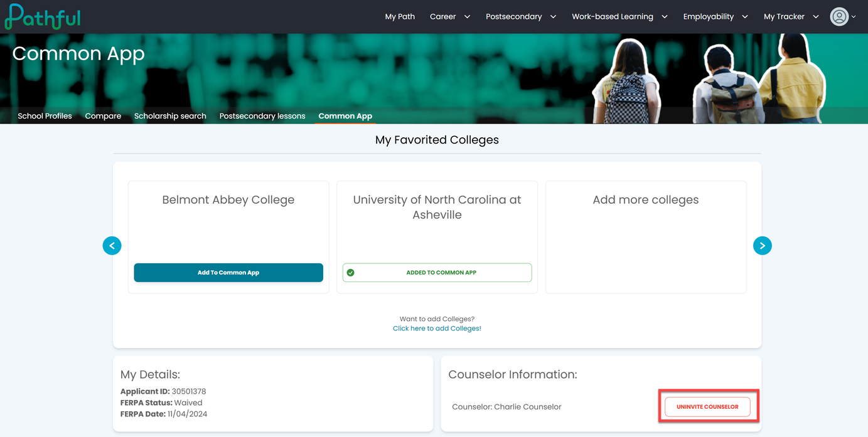This screenshot has width=868, height=437.
Task: Switch to the School Profiles tab
Action: (x=45, y=116)
